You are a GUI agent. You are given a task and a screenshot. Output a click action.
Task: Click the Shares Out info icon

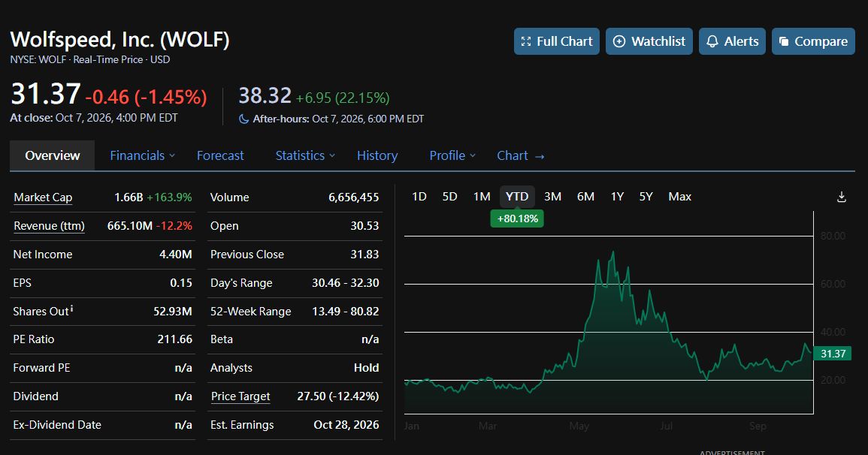[72, 309]
